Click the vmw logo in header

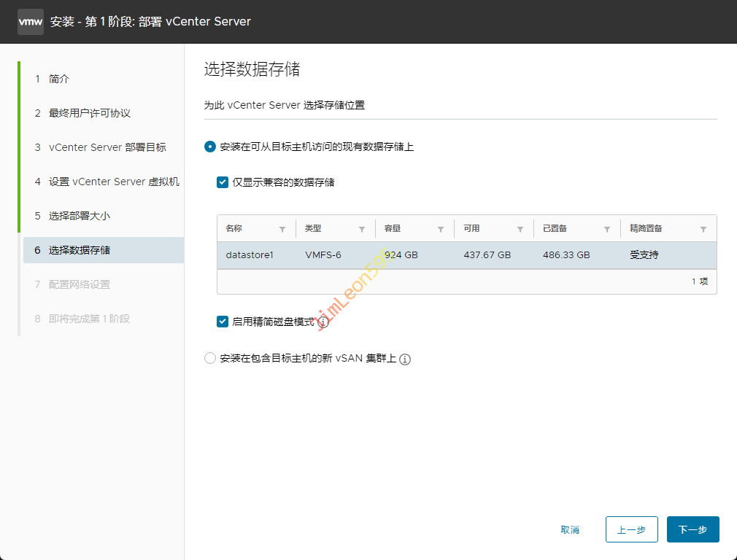tap(31, 22)
